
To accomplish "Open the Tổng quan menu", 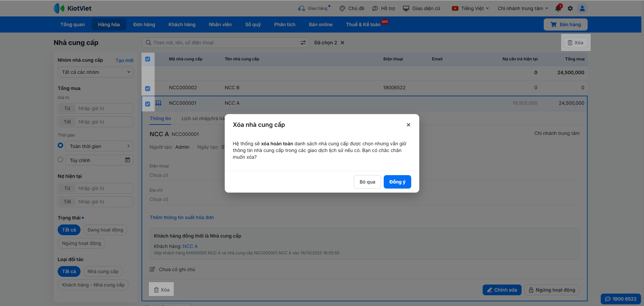I will (x=72, y=24).
